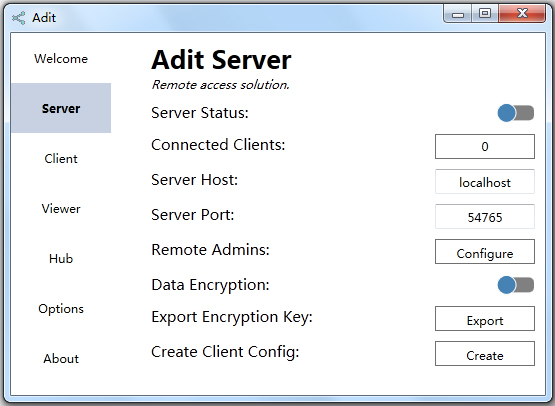Enable the Data Encryption switch

coord(516,285)
